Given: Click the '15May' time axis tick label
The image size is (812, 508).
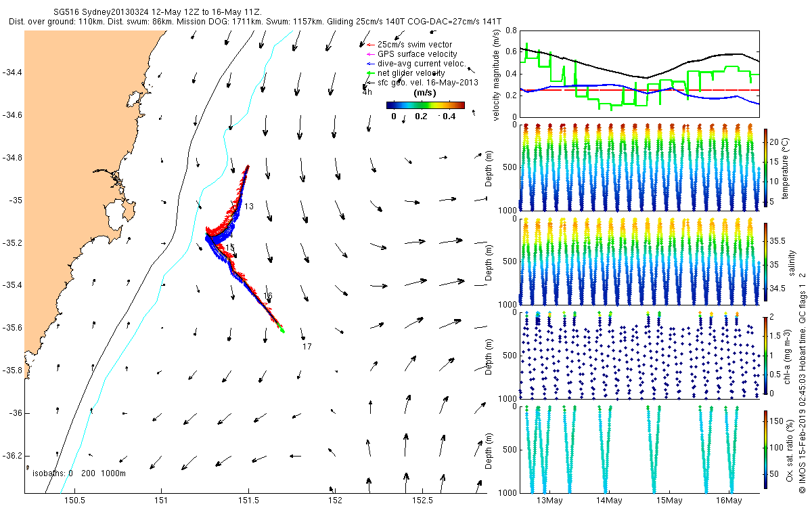Looking at the screenshot, I should [x=670, y=501].
